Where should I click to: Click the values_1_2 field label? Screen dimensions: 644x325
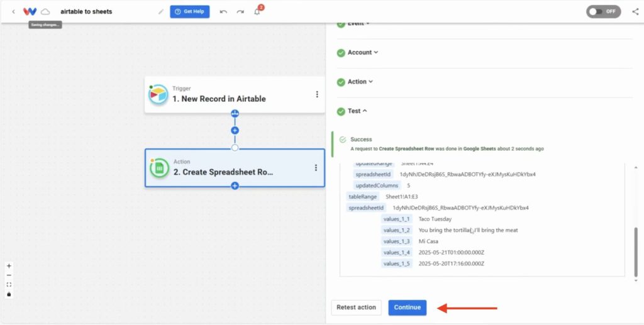coord(396,230)
